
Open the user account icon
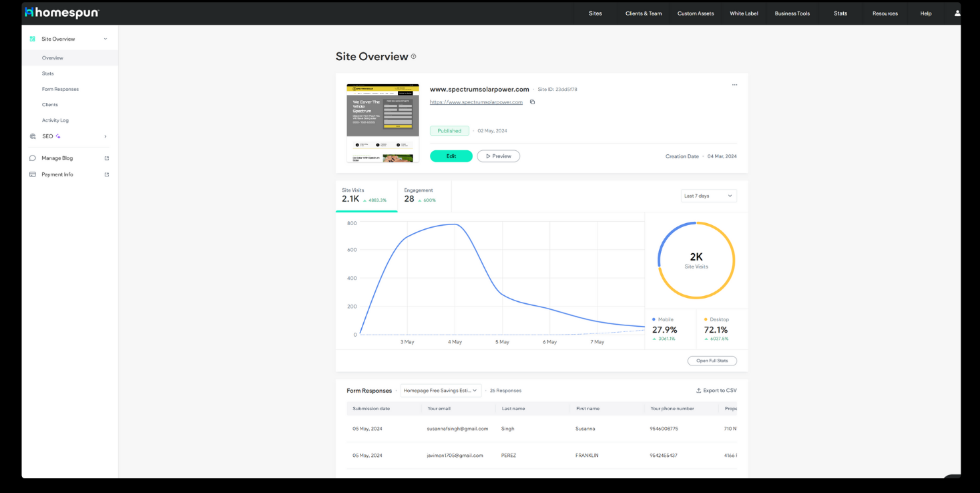tap(957, 13)
